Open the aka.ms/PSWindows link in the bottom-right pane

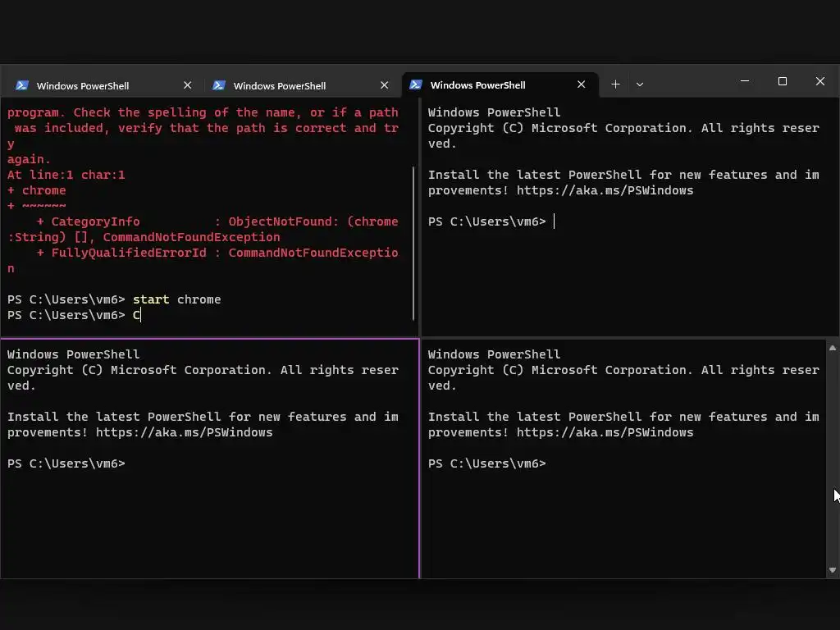click(x=605, y=432)
